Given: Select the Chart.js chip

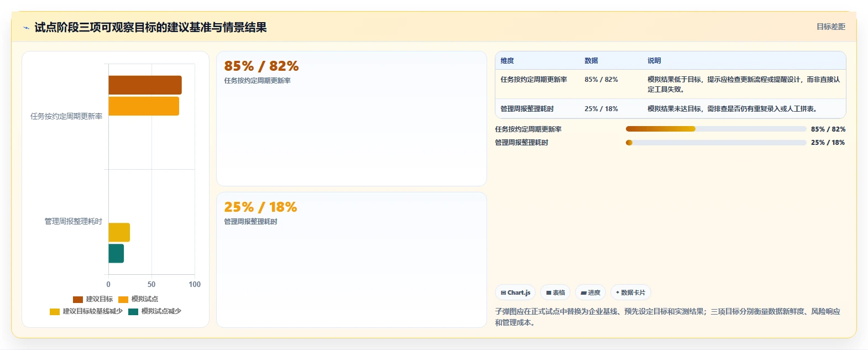Looking at the screenshot, I should tap(515, 292).
